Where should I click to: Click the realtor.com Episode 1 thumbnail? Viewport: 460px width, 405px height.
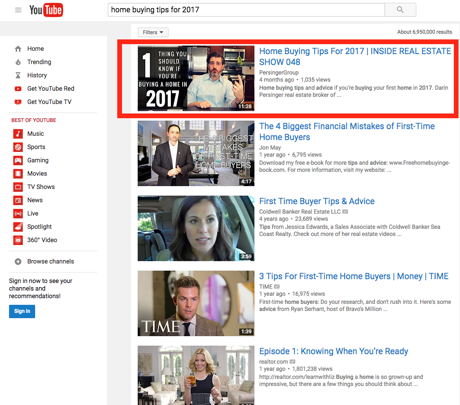(x=196, y=375)
